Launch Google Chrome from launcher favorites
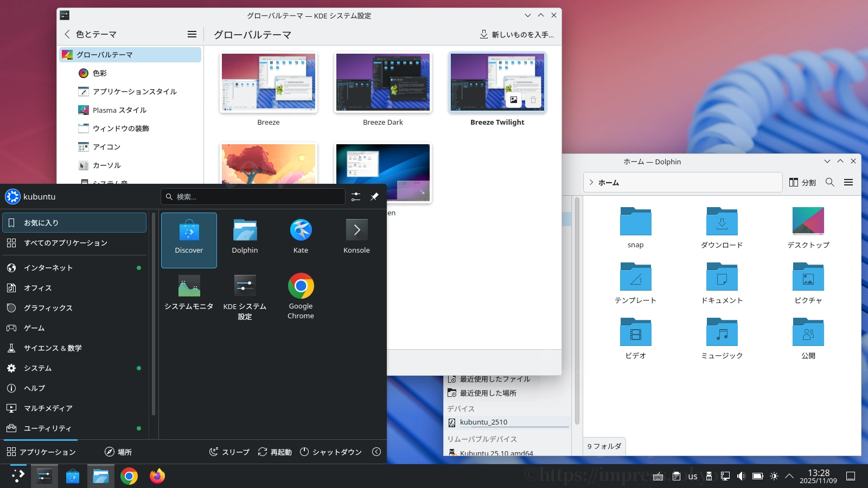868x488 pixels. point(301,297)
